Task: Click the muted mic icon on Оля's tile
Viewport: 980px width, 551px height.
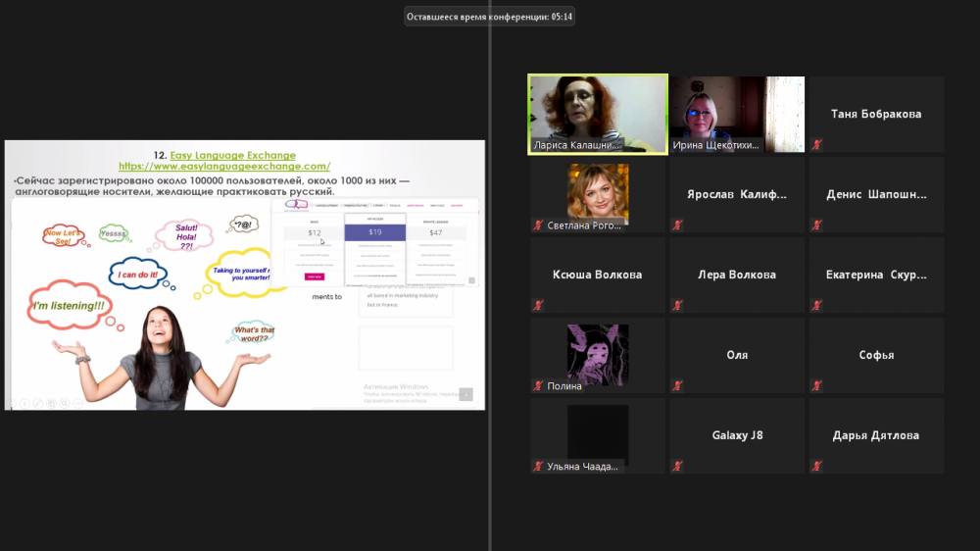Action: (677, 386)
